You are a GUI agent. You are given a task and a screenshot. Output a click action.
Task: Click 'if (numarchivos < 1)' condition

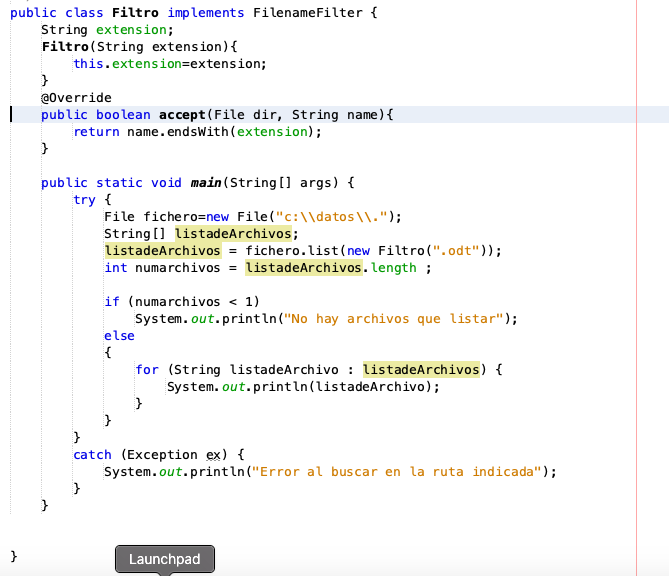[182, 302]
